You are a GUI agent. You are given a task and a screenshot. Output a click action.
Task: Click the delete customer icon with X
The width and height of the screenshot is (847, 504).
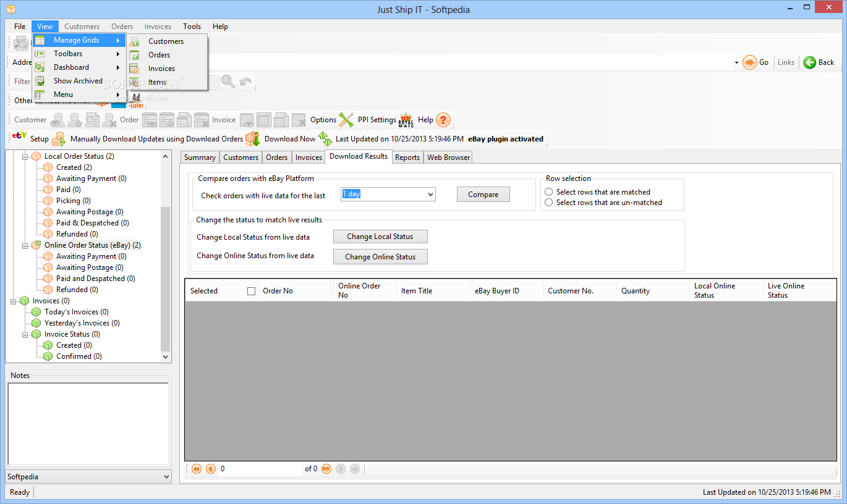[109, 120]
